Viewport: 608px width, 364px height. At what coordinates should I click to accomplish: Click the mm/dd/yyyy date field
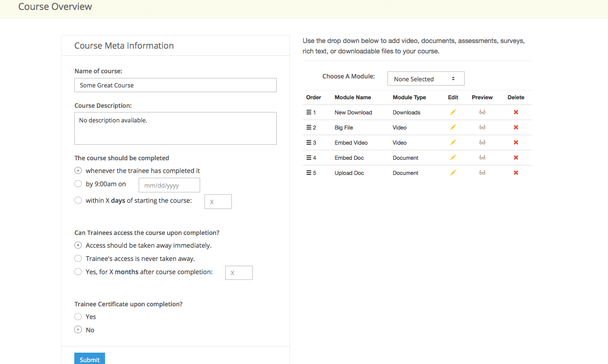coord(169,185)
